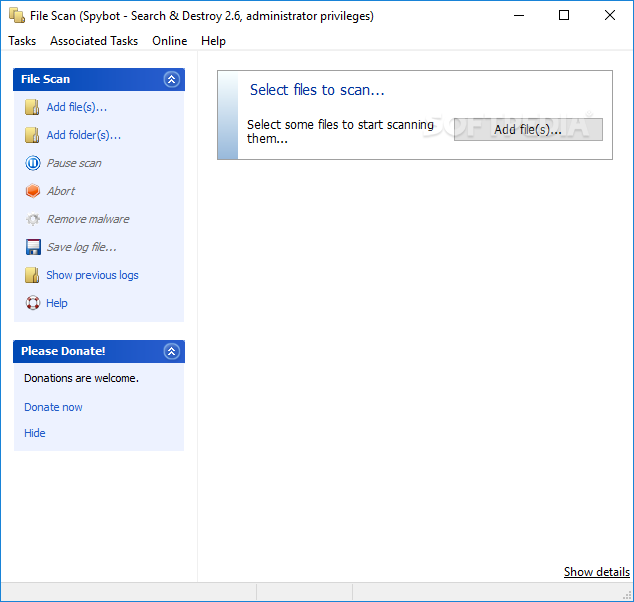Open Show previous logs link
The width and height of the screenshot is (634, 602).
92,275
